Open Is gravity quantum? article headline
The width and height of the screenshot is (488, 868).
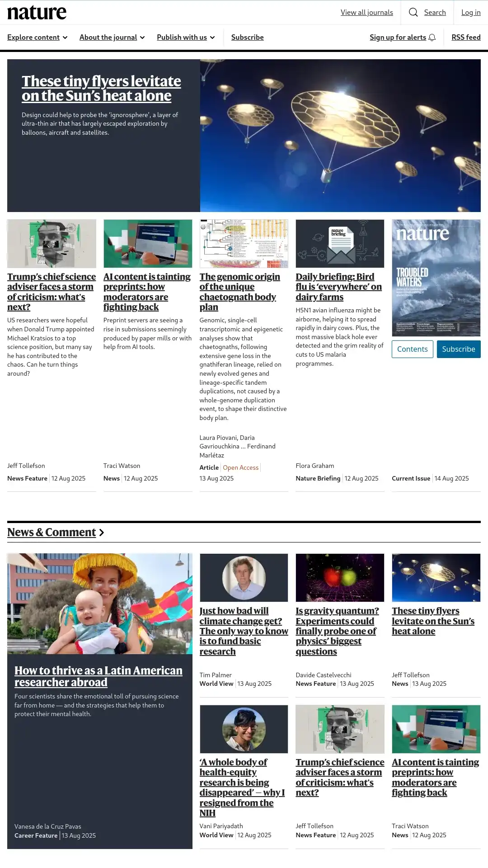tap(338, 631)
